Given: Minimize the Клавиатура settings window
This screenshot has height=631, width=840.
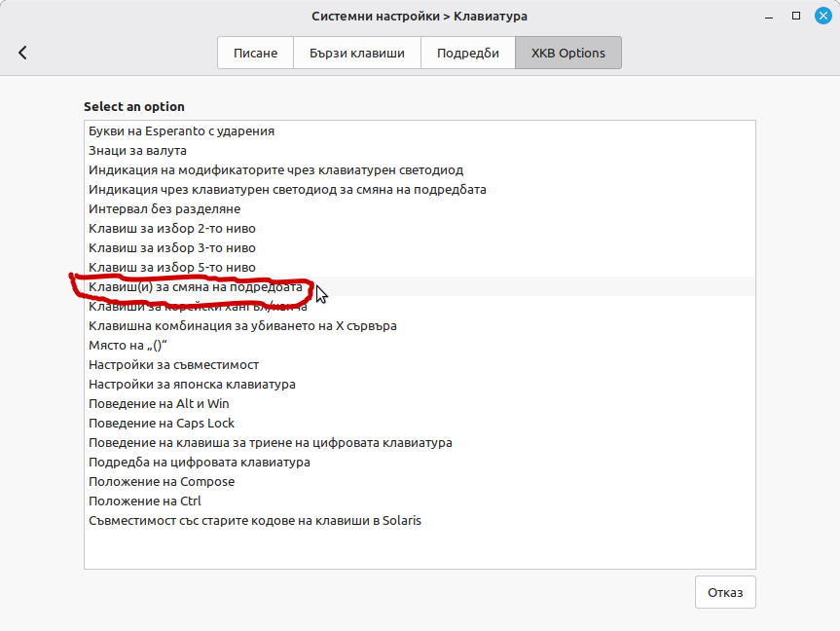Looking at the screenshot, I should pyautogui.click(x=769, y=17).
